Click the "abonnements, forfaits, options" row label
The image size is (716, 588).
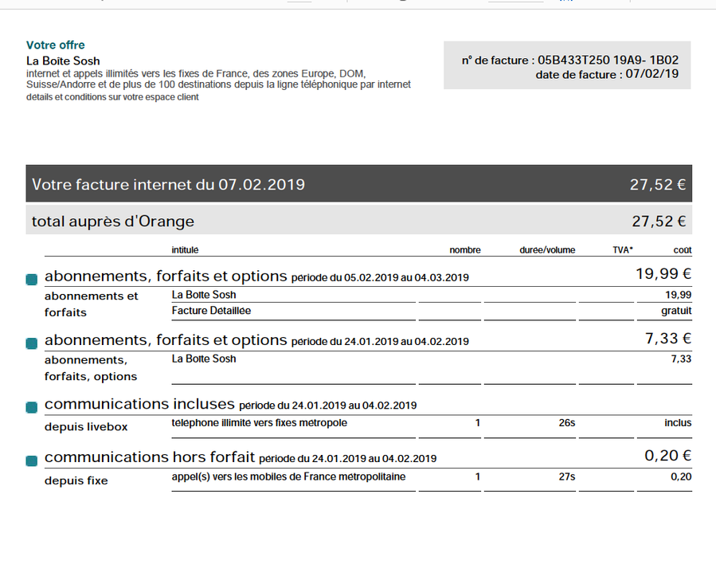[91, 368]
